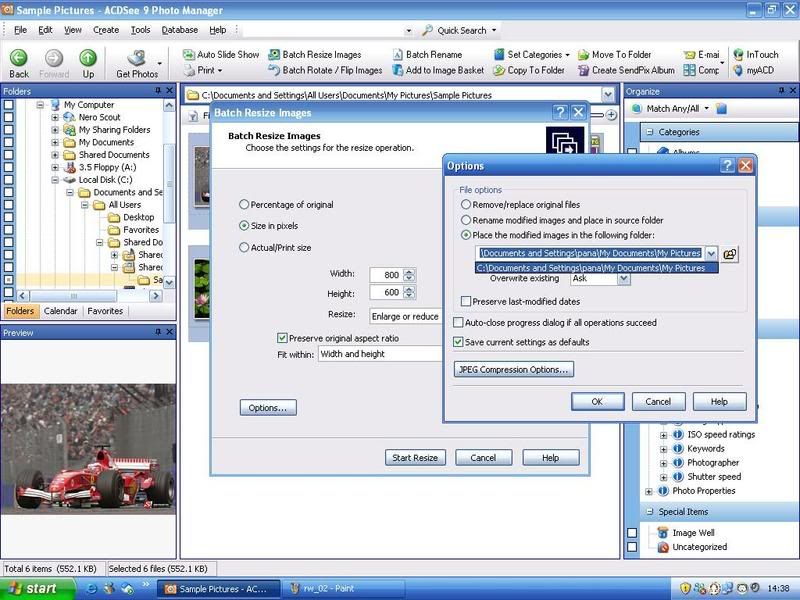This screenshot has width=800, height=600.
Task: Switch to the Paint taskbar window
Action: pyautogui.click(x=343, y=589)
